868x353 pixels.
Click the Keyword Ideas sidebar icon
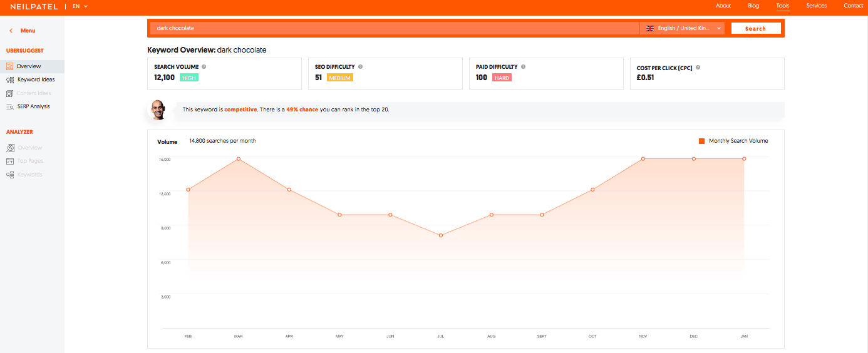(10, 79)
